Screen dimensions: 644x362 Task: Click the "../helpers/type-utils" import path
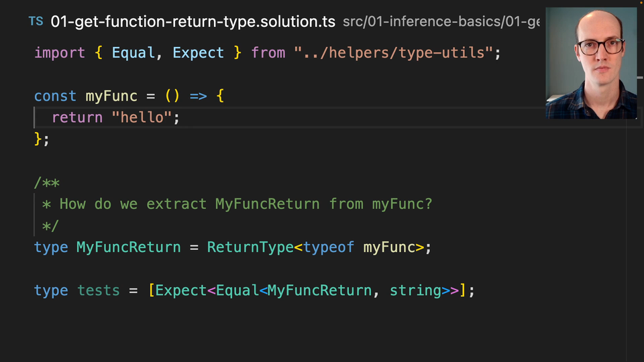(393, 53)
